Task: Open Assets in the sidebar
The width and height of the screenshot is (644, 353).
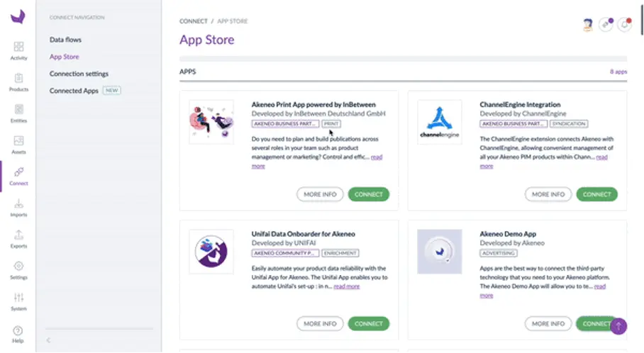Action: click(18, 144)
